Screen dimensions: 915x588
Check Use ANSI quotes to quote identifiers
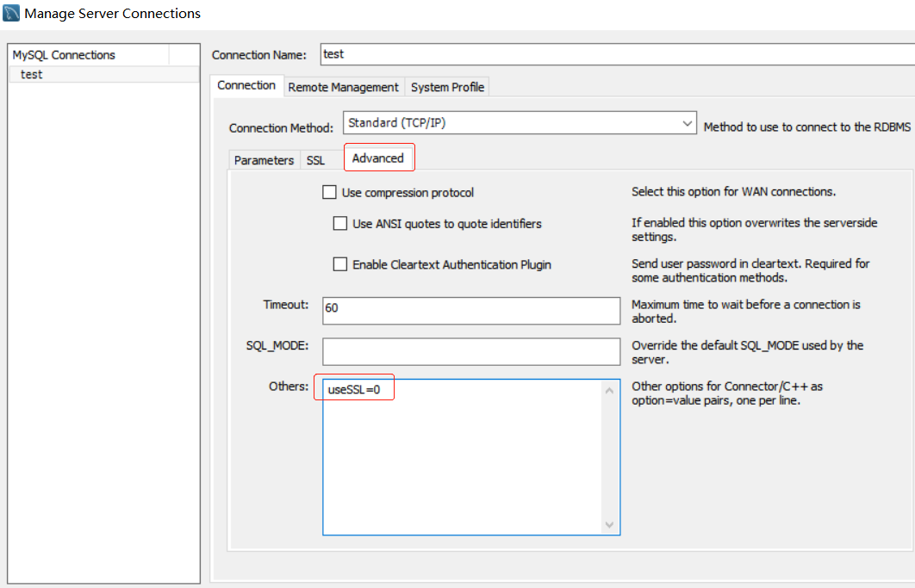(339, 224)
